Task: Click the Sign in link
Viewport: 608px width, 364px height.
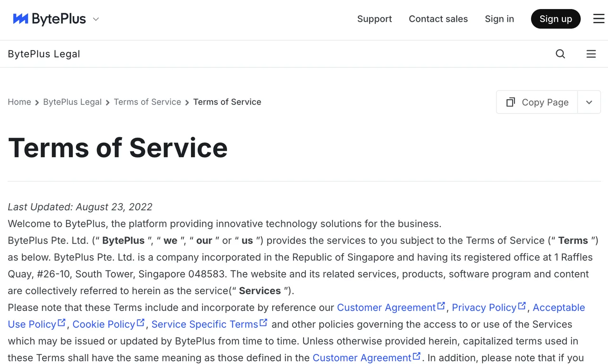Action: 499,19
